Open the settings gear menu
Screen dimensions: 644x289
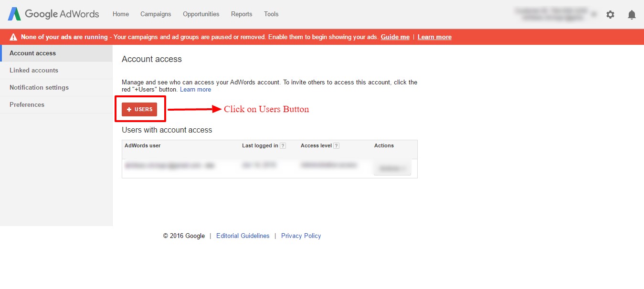(610, 14)
